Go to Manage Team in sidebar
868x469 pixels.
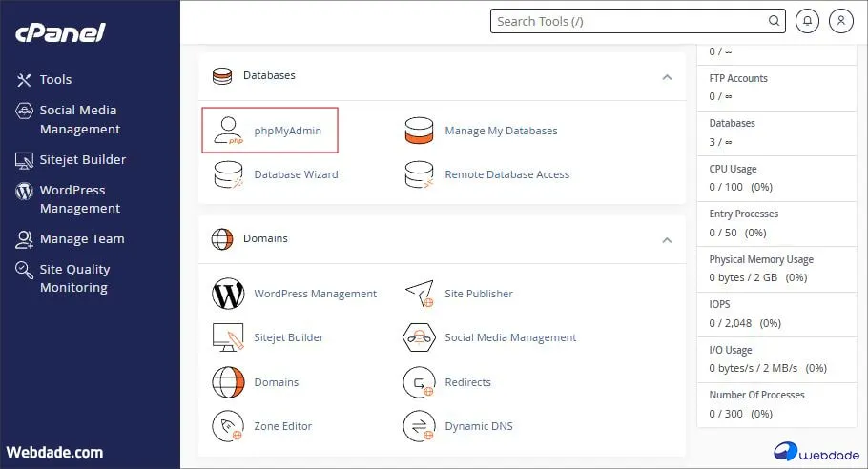(81, 239)
